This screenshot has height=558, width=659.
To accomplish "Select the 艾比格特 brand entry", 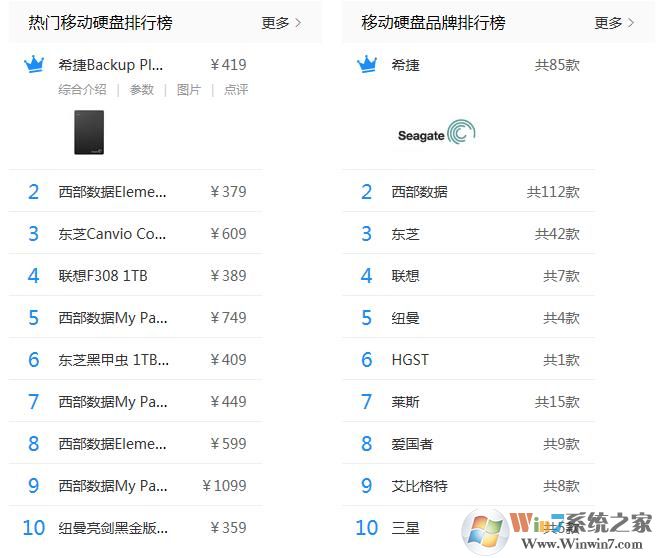I will click(419, 486).
